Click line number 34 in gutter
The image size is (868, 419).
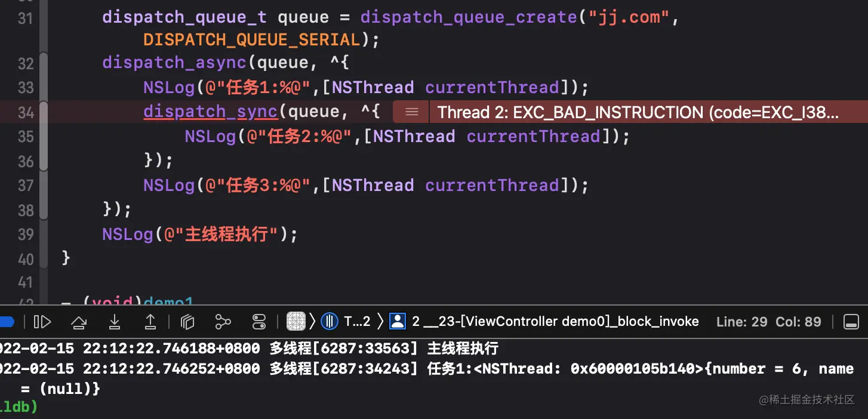26,112
